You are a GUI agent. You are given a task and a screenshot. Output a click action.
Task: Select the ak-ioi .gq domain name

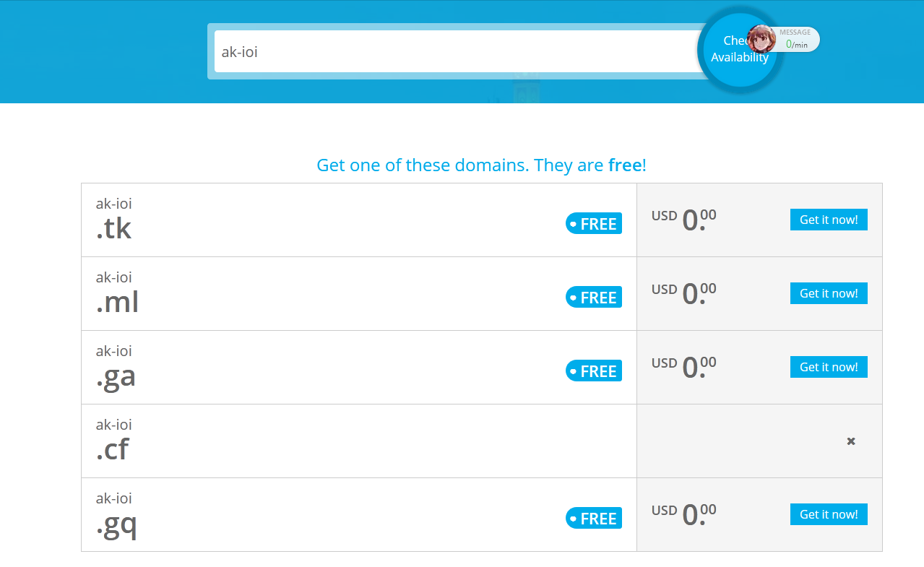[x=116, y=514]
